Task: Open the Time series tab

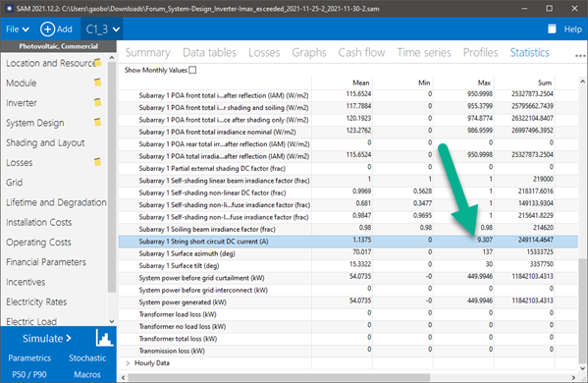Action: [x=424, y=52]
